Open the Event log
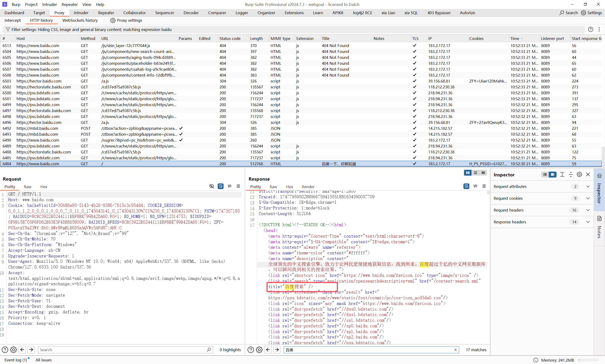The height and width of the screenshot is (364, 605). pos(16,360)
